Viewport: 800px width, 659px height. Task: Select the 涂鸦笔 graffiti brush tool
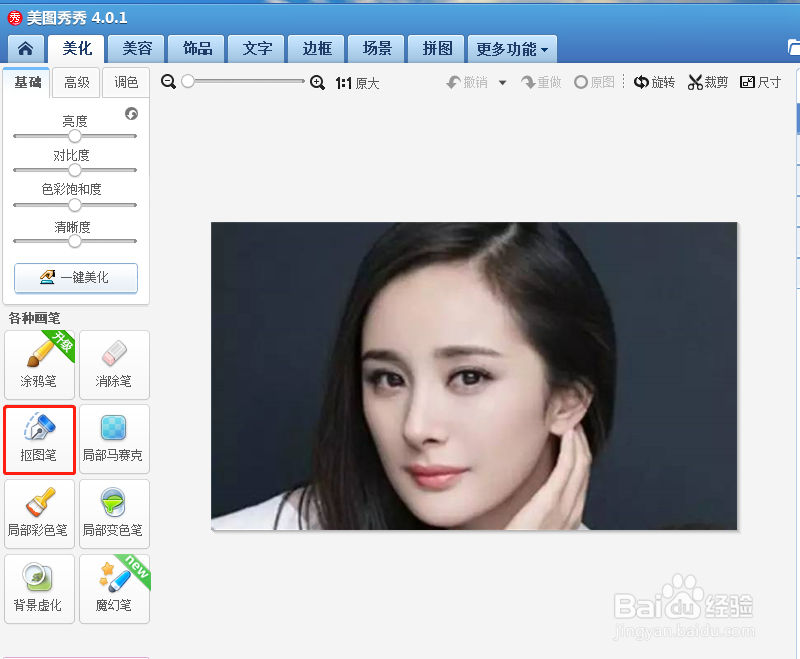click(x=39, y=365)
